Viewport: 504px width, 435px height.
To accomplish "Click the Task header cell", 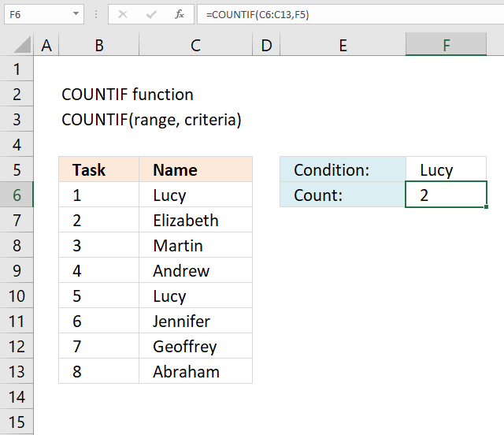I will coord(99,169).
